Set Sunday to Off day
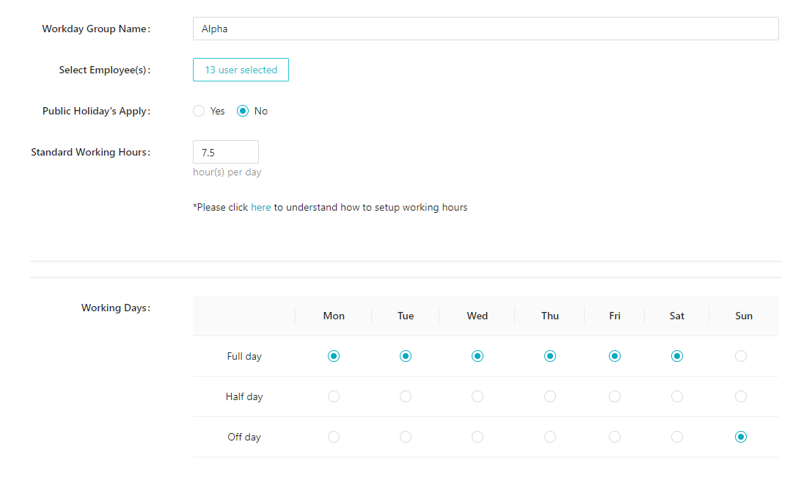 (x=741, y=437)
